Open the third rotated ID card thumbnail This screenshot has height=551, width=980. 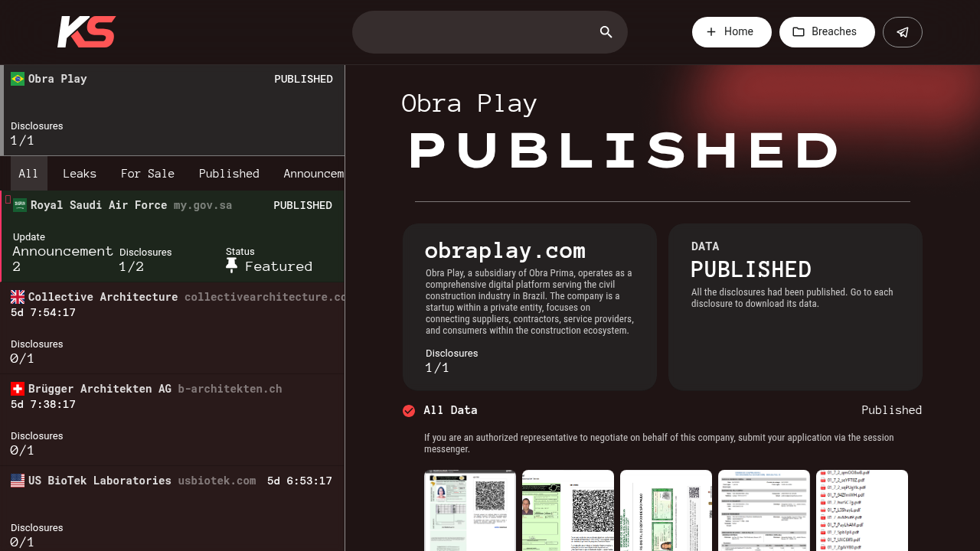(666, 510)
